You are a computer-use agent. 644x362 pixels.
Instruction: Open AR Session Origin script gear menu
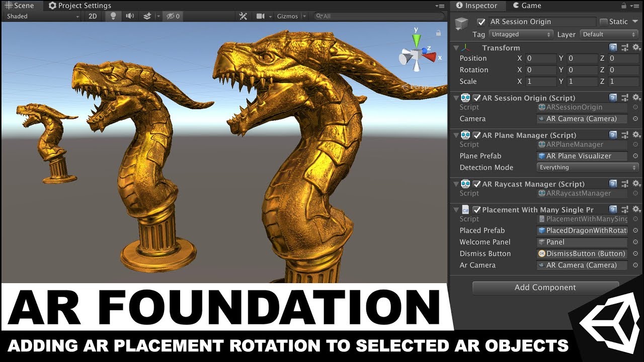pyautogui.click(x=636, y=98)
